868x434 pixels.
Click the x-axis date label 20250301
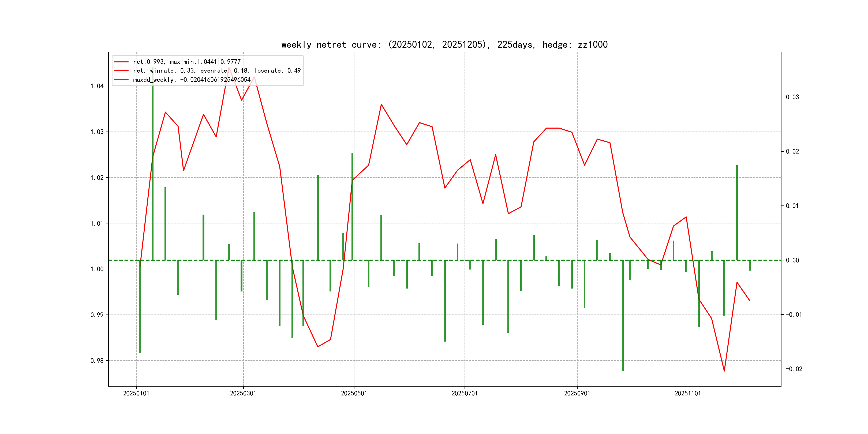tap(243, 393)
